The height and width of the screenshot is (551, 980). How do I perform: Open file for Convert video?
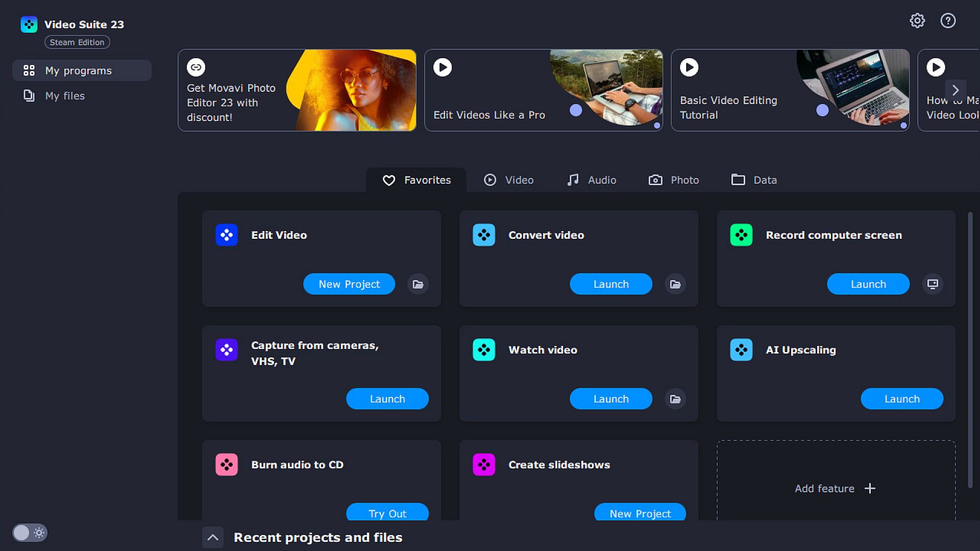[675, 284]
